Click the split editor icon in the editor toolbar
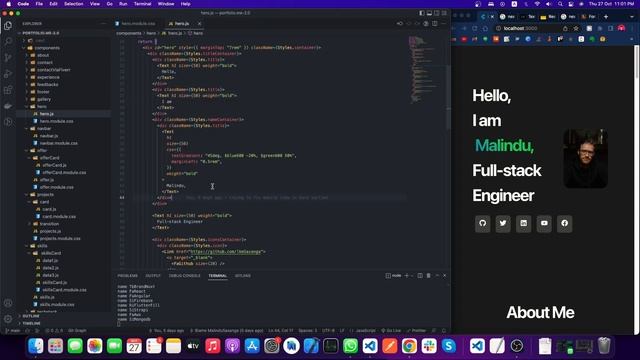The height and width of the screenshot is (360, 640). click(x=435, y=24)
